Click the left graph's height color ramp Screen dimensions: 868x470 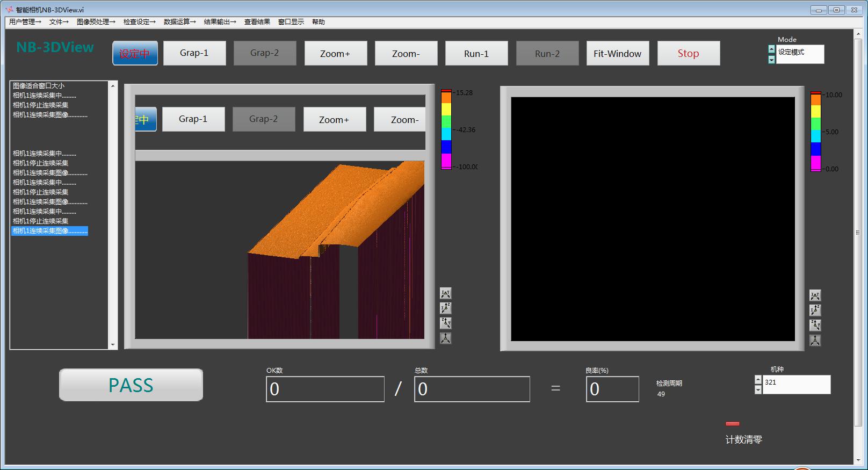click(446, 129)
